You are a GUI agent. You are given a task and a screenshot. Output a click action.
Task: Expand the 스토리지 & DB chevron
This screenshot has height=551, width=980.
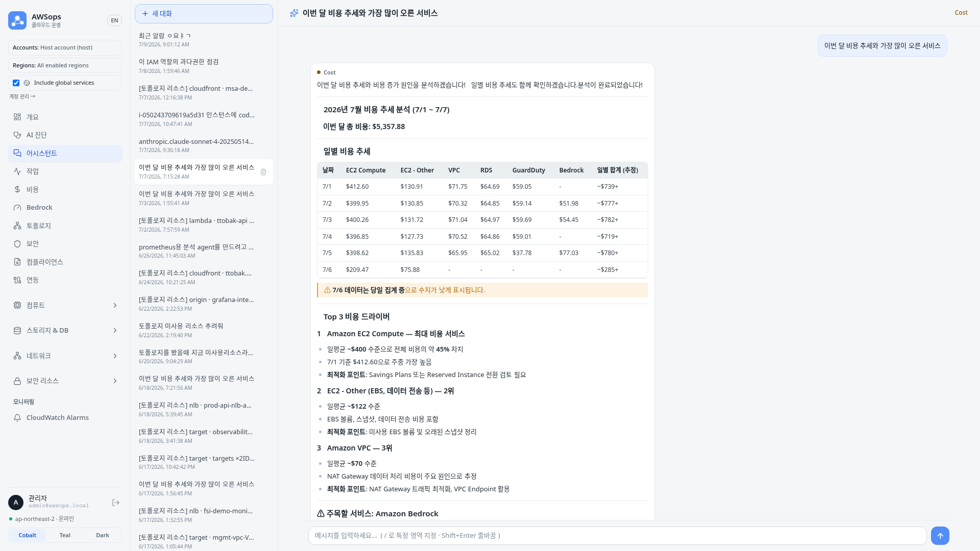coord(115,331)
